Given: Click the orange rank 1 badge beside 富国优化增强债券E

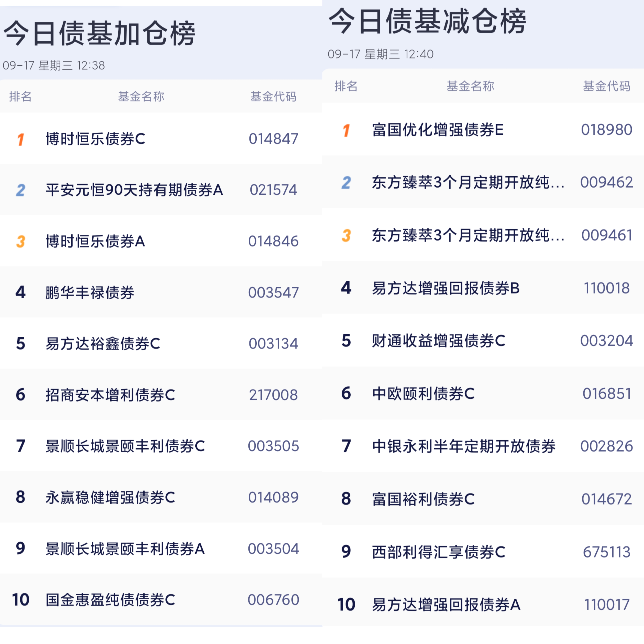Looking at the screenshot, I should pyautogui.click(x=346, y=130).
